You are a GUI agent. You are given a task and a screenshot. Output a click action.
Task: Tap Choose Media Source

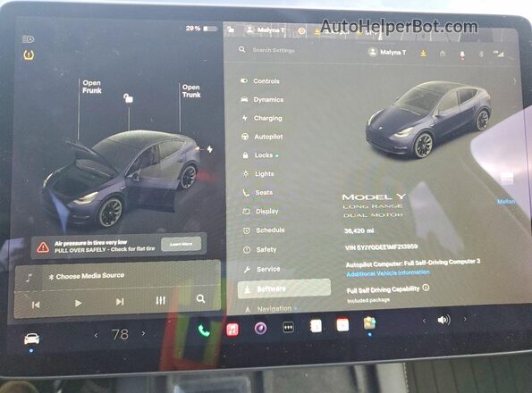(x=87, y=276)
